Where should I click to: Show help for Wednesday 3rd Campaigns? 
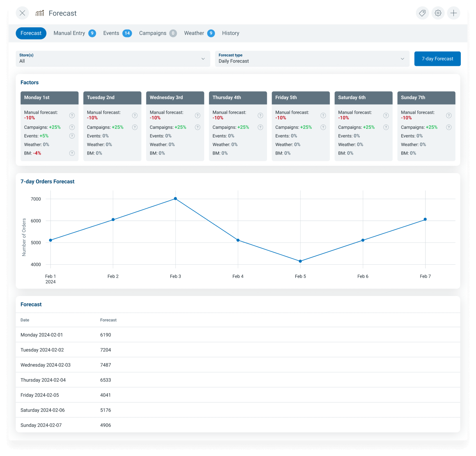(197, 127)
